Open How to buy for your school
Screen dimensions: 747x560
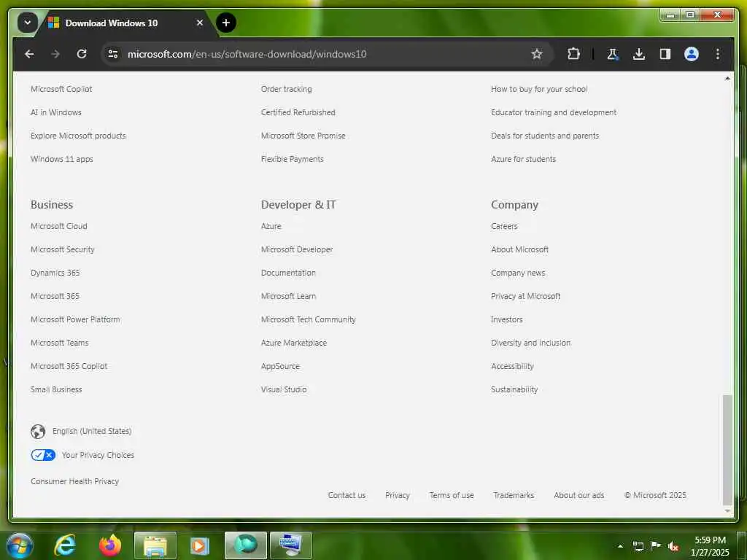pos(539,89)
